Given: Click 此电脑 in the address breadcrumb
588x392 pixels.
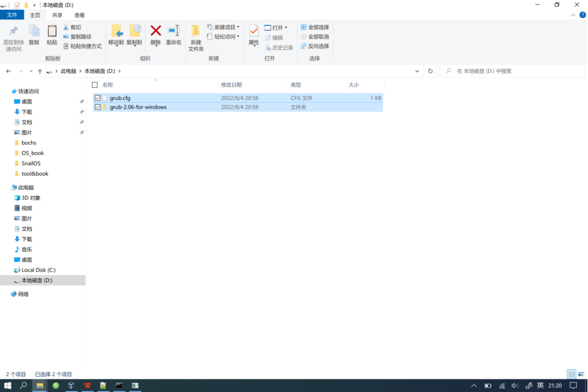Looking at the screenshot, I should click(68, 71).
